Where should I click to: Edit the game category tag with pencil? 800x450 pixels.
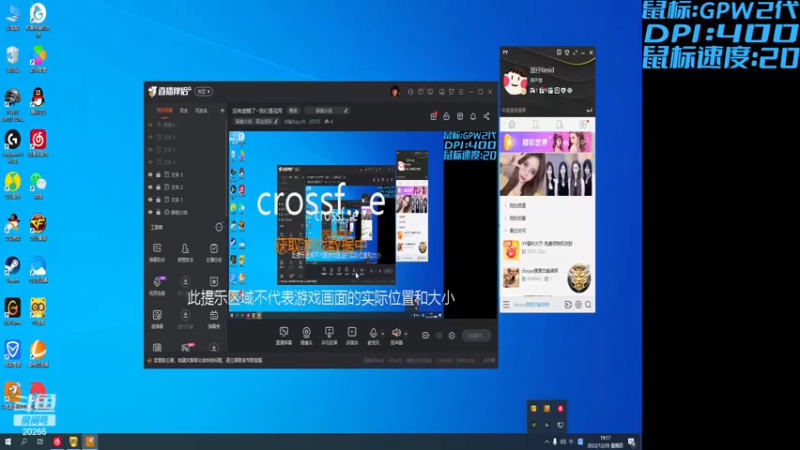click(276, 121)
